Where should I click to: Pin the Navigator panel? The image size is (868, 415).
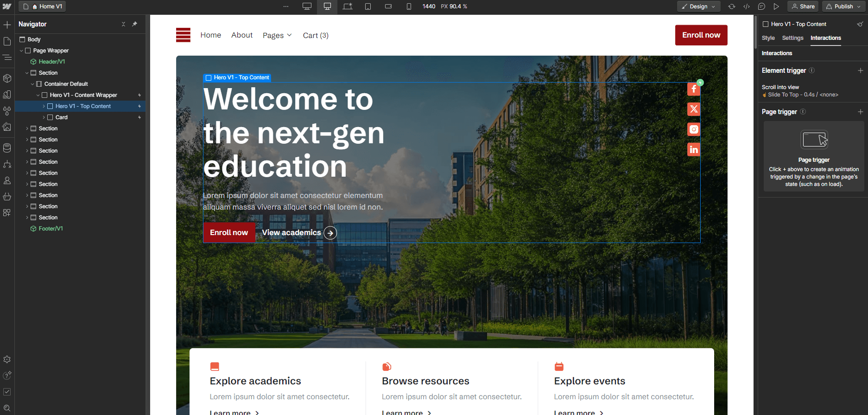[135, 24]
